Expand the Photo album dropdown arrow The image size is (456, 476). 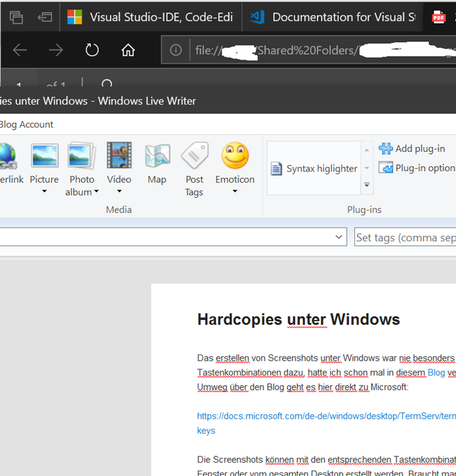point(96,192)
